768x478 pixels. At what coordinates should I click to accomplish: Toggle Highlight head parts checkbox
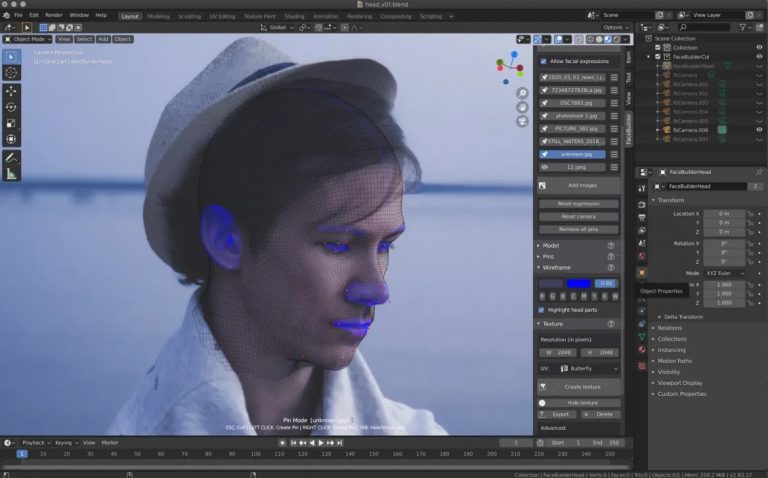(x=541, y=310)
